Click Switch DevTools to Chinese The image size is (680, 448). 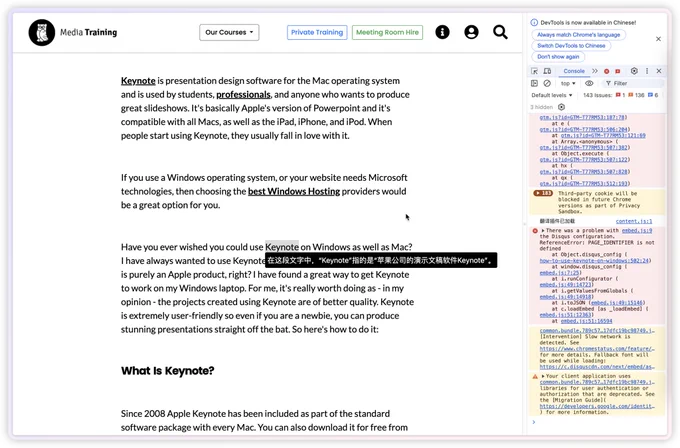point(571,46)
